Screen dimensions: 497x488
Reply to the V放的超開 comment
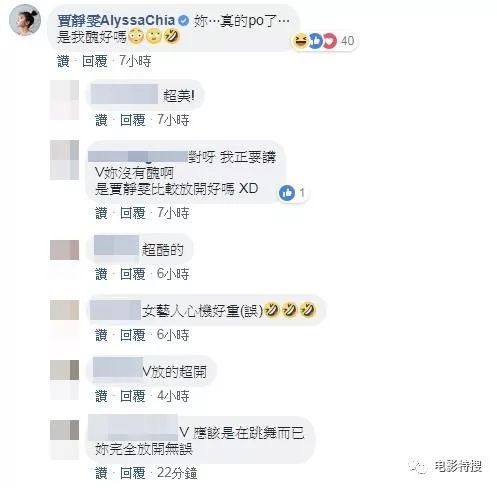pos(133,396)
